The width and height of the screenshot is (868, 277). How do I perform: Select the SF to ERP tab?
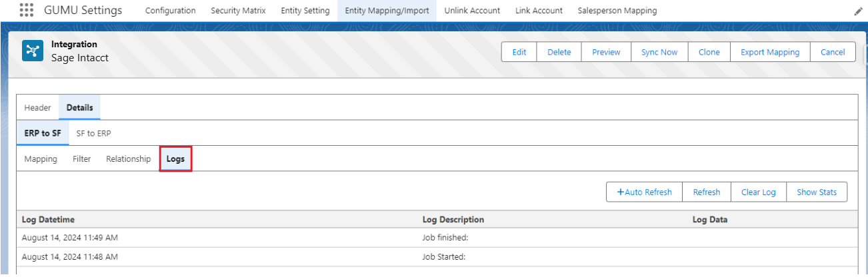click(93, 133)
